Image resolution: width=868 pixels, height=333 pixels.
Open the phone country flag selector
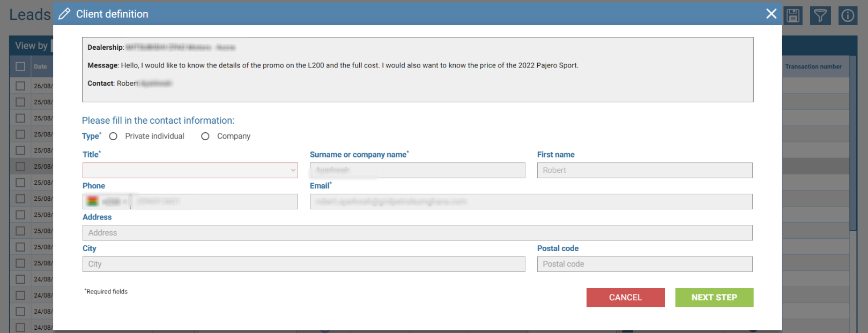pyautogui.click(x=107, y=201)
